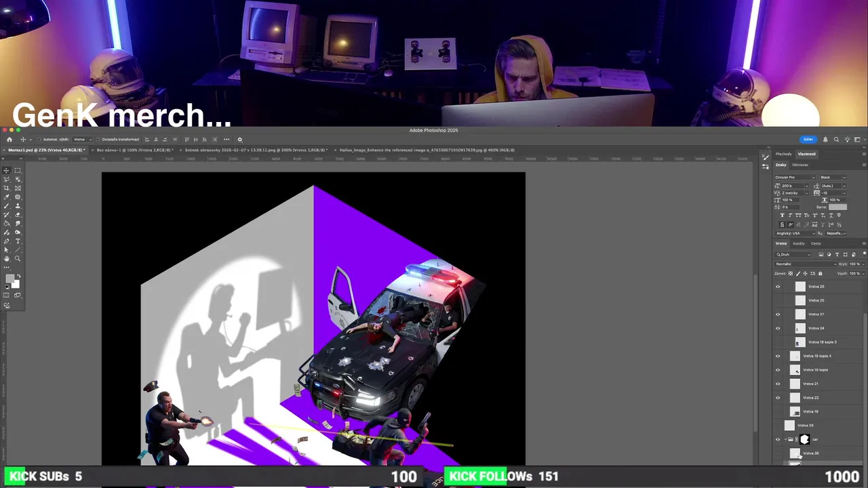Swap foreground and background colors

pos(19,275)
